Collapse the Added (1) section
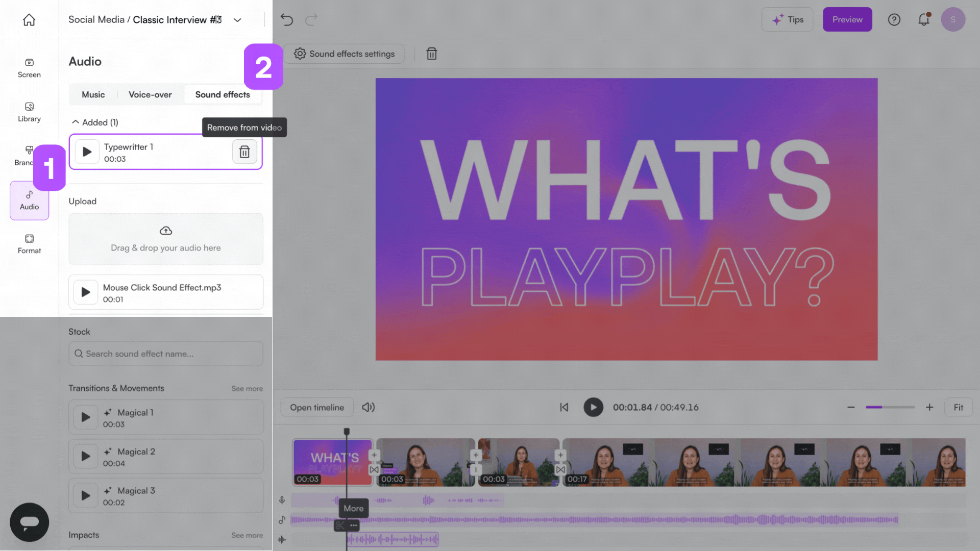 pyautogui.click(x=76, y=122)
